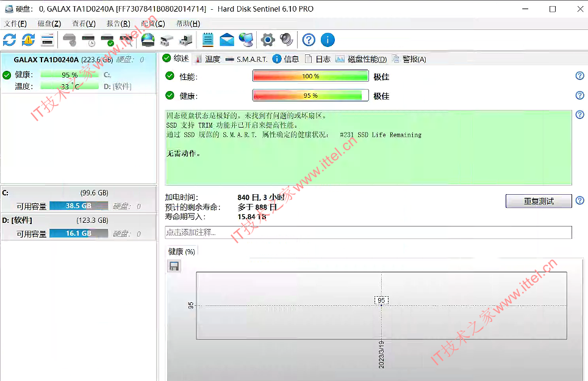Click the speaker sound icon
The image size is (588, 381).
pos(287,40)
